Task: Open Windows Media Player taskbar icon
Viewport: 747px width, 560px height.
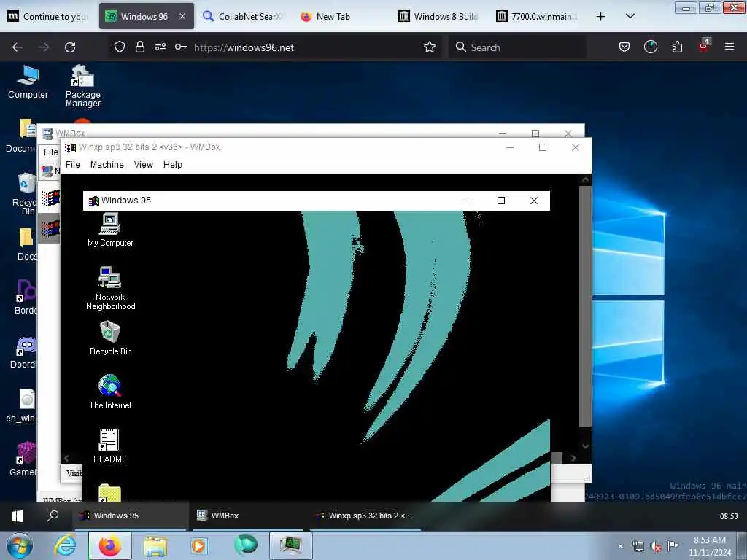Action: click(x=198, y=545)
